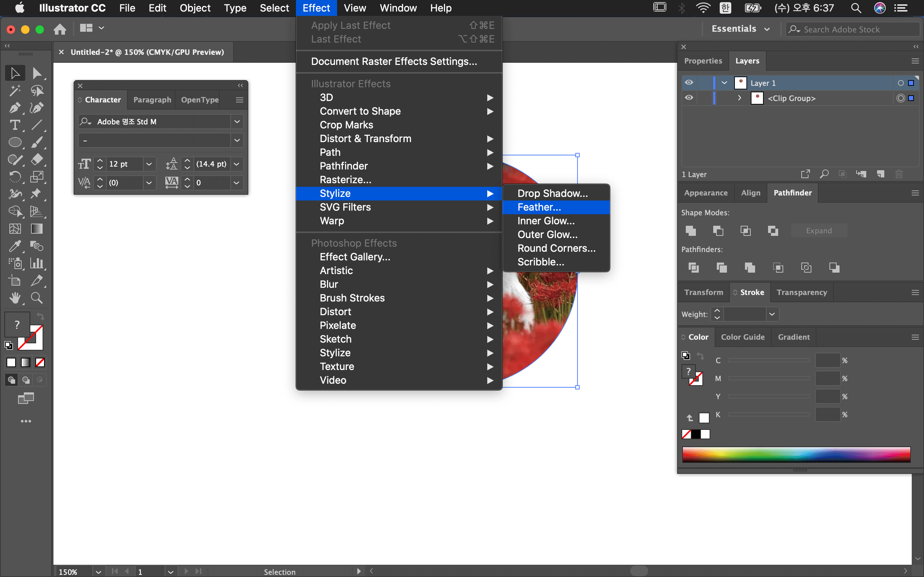The height and width of the screenshot is (577, 924).
Task: Select the Ellipse tool
Action: click(15, 142)
